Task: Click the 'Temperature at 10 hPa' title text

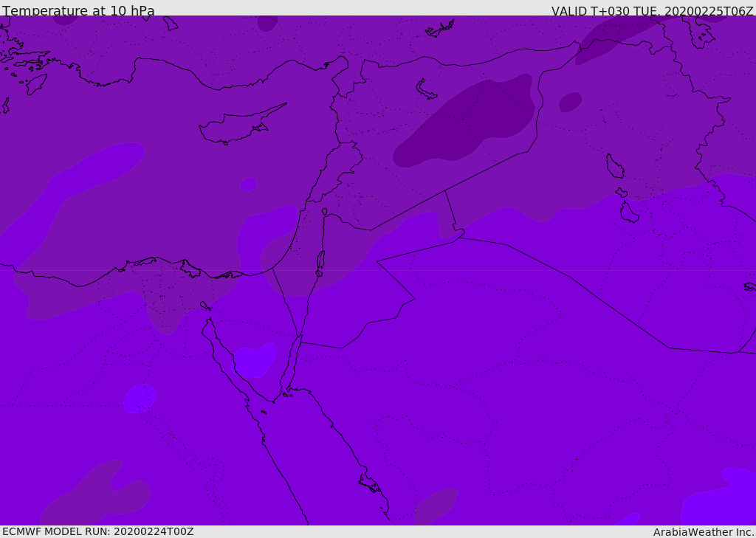Action: click(78, 10)
